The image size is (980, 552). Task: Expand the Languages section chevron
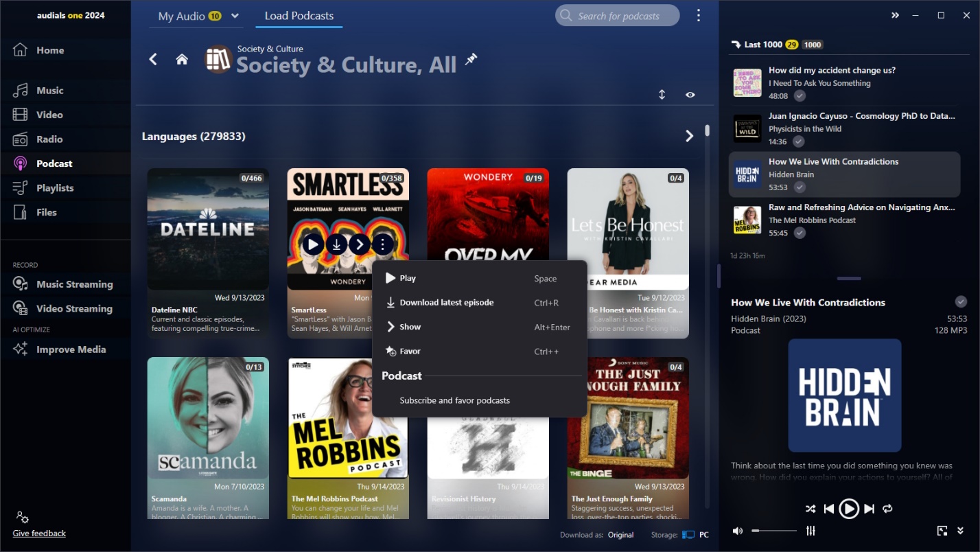(689, 137)
